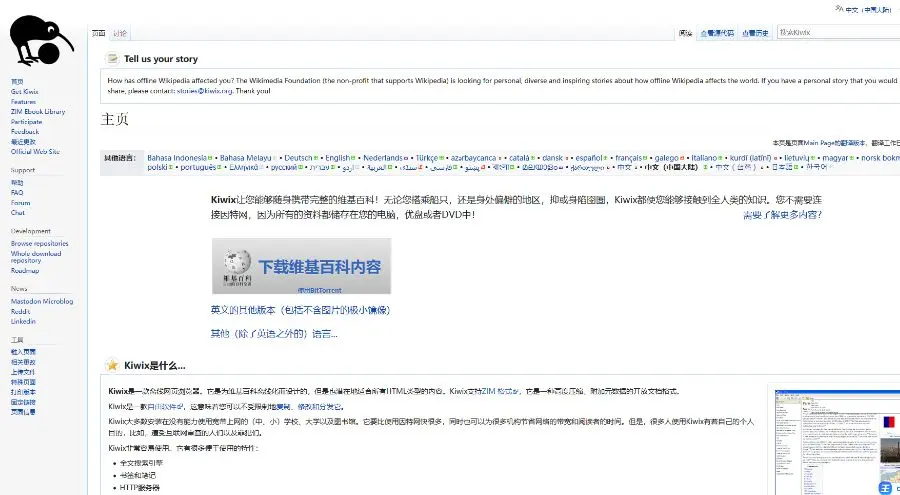Open Mastodon Microblog under News

[42, 301]
